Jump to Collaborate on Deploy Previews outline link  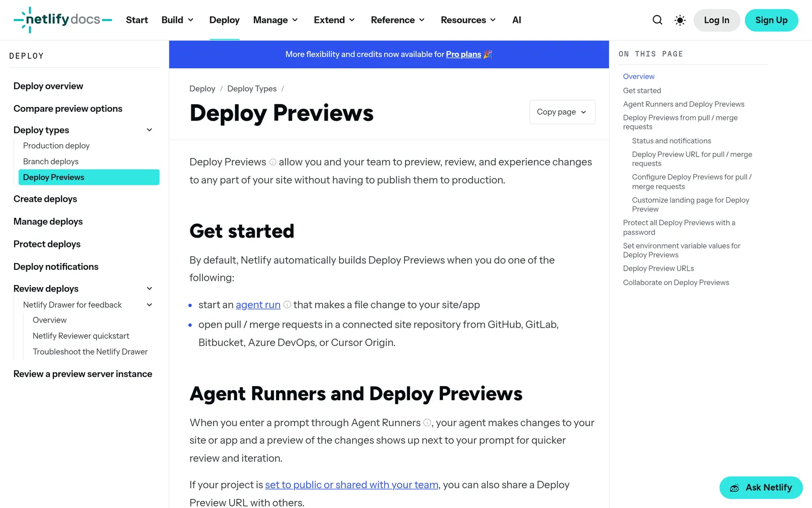[x=676, y=282]
